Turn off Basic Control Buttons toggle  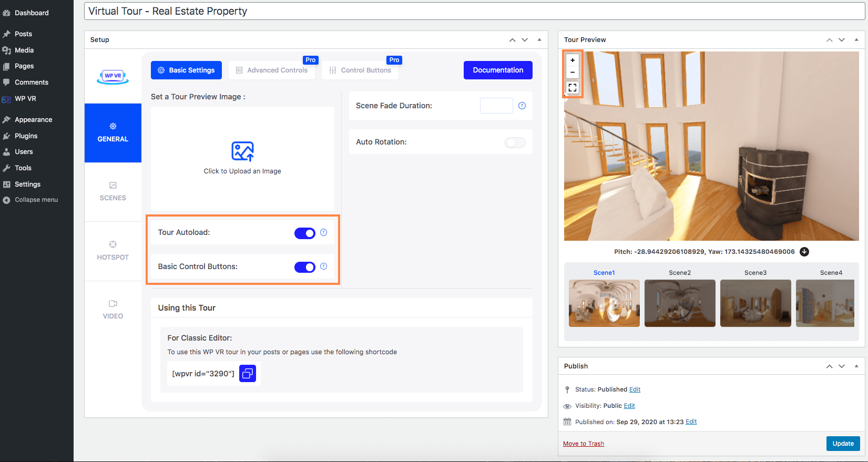tap(305, 267)
